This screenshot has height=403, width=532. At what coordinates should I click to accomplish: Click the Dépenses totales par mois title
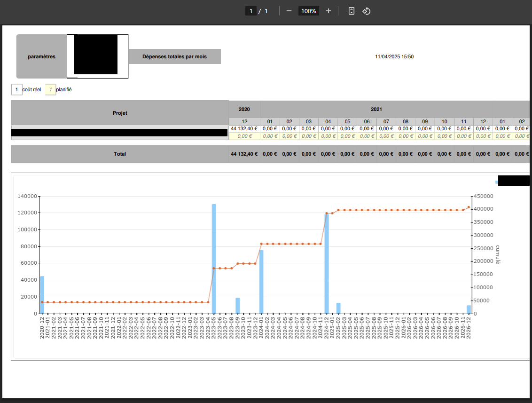point(174,56)
